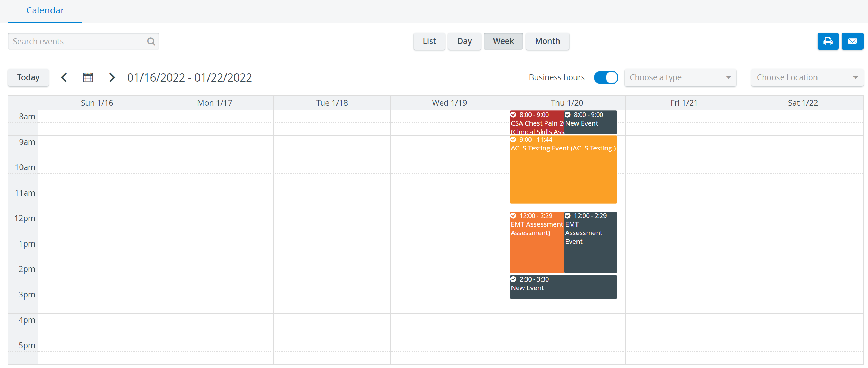Click check icon on ACLS Testing Event

click(514, 140)
